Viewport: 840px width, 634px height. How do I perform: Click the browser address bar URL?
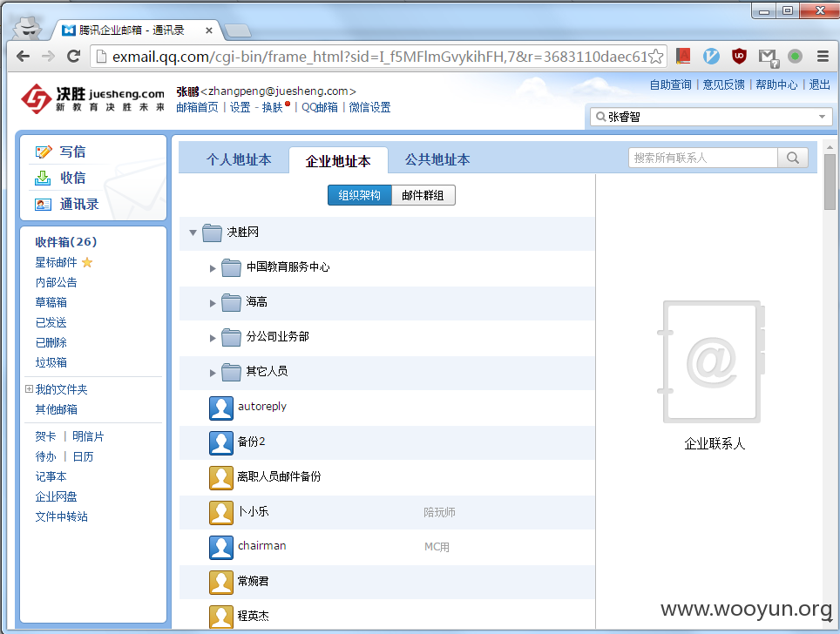coord(381,57)
